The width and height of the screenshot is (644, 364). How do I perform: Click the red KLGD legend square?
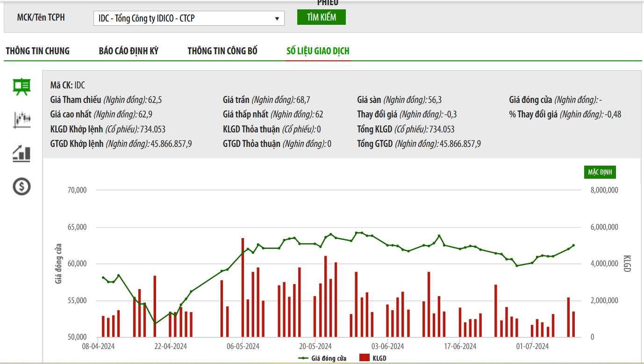point(365,358)
